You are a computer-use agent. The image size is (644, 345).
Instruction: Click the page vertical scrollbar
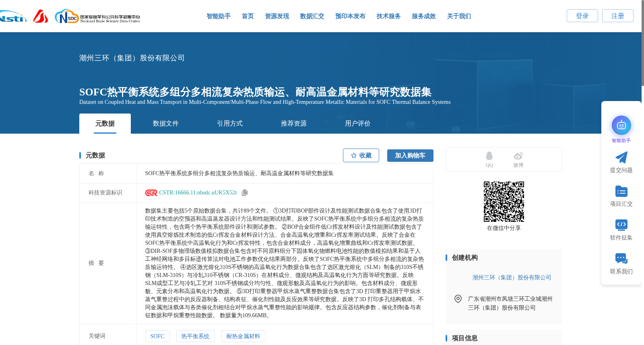(x=642, y=43)
